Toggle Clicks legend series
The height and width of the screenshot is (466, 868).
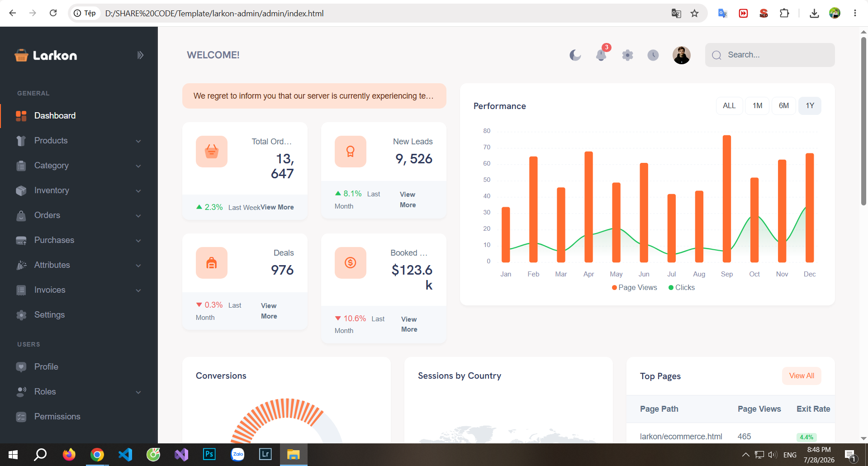point(681,288)
